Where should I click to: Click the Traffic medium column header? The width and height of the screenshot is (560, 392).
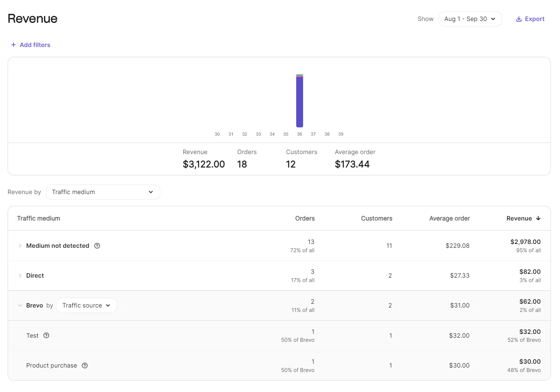[x=38, y=218]
